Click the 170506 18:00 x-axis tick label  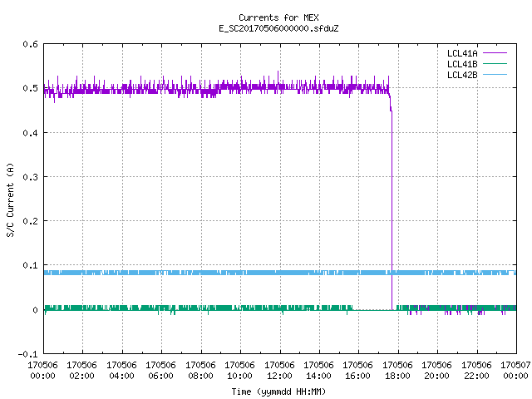click(x=397, y=371)
